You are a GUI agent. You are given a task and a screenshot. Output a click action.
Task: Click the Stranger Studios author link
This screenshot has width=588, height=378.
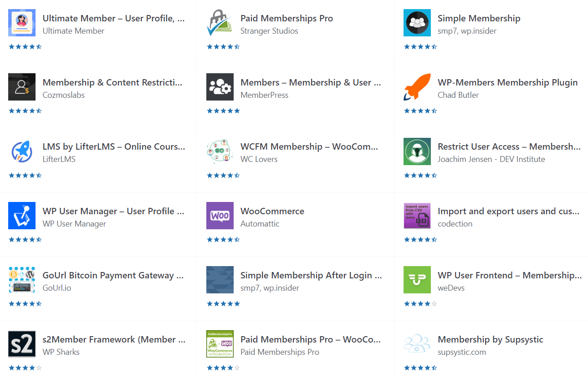tap(269, 31)
